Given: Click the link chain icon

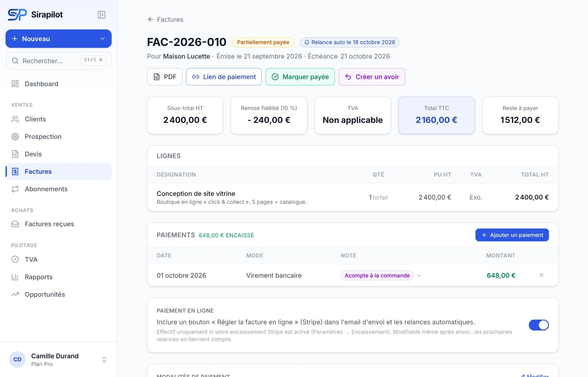Looking at the screenshot, I should click(195, 77).
